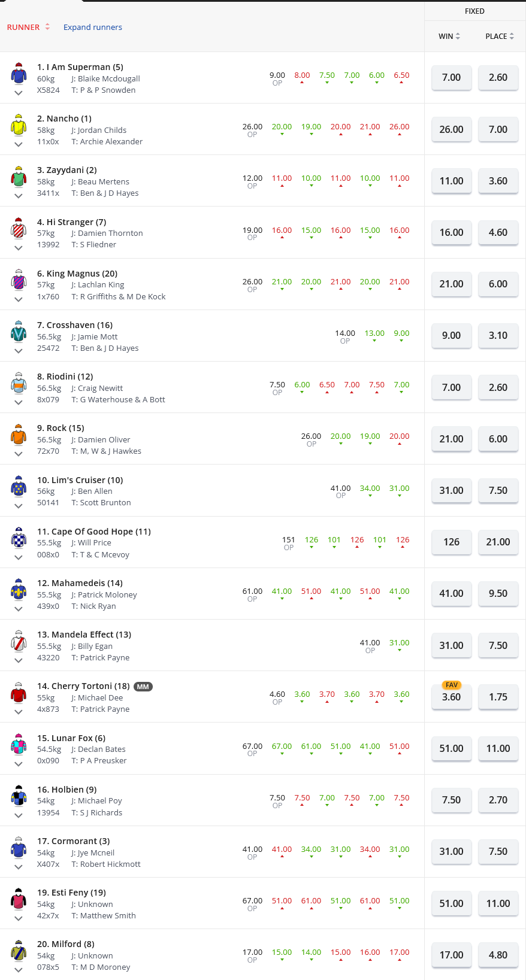Viewport: 526px width, 980px height.
Task: Sort by fixed WIN odds
Action: click(449, 37)
